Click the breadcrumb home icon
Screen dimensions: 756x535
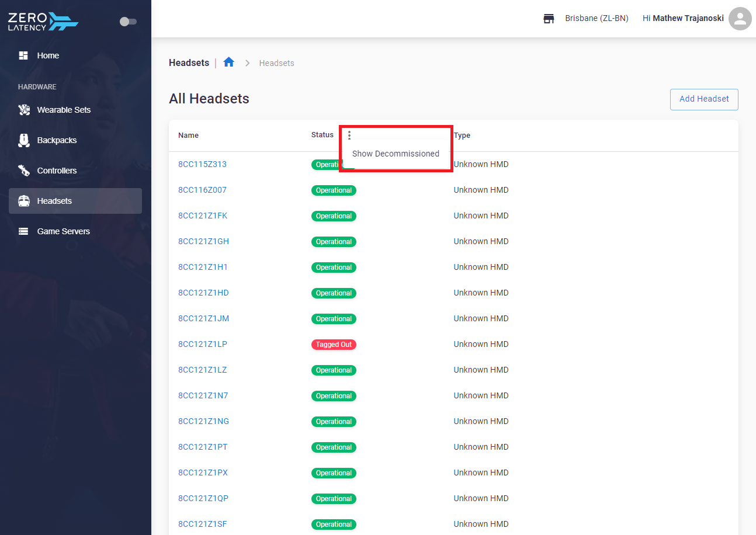pyautogui.click(x=229, y=62)
